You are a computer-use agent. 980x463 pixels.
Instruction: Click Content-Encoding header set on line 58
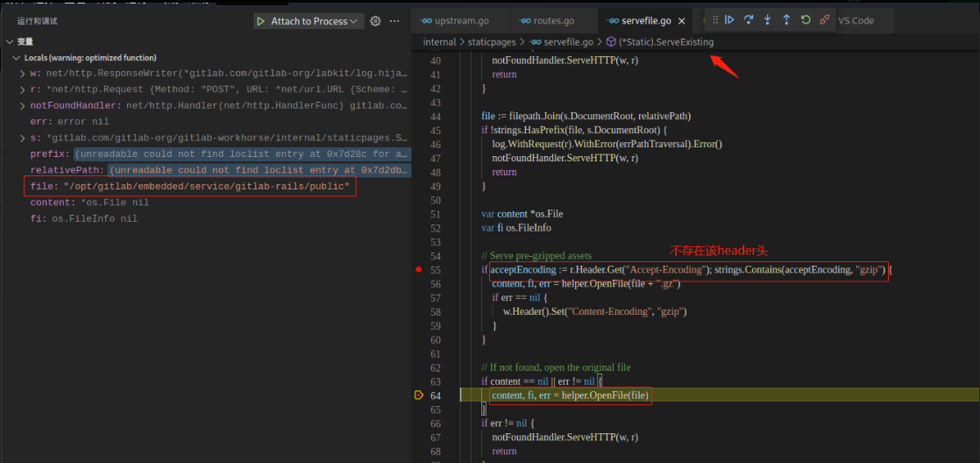point(595,311)
